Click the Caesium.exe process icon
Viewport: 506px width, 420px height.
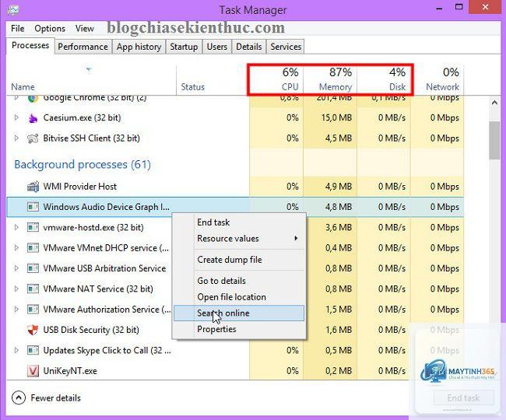pos(33,118)
